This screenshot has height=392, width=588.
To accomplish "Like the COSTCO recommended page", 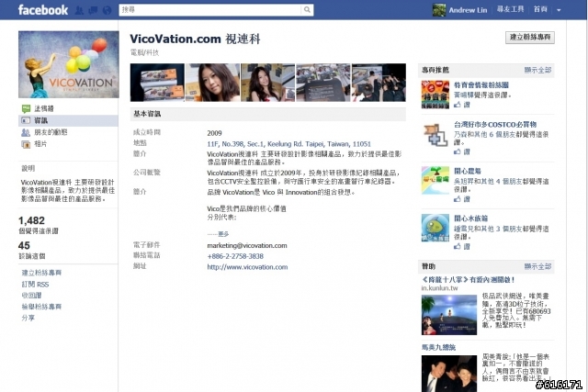I will [x=462, y=151].
